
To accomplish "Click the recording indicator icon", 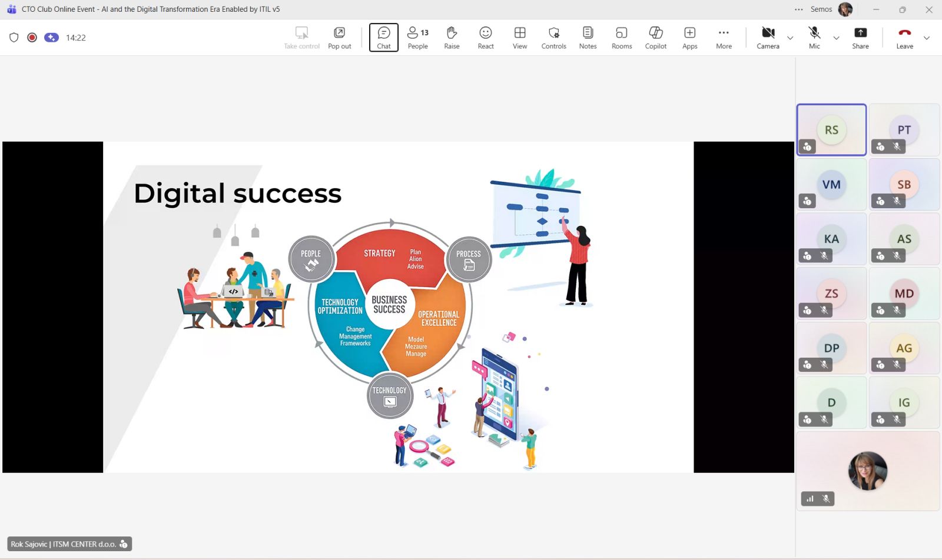I will click(32, 38).
